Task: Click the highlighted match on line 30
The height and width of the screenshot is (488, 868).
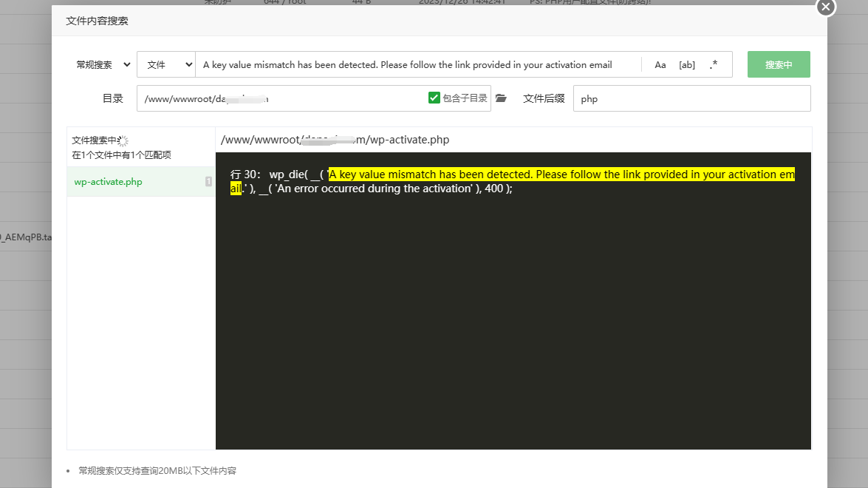Action: (512, 181)
